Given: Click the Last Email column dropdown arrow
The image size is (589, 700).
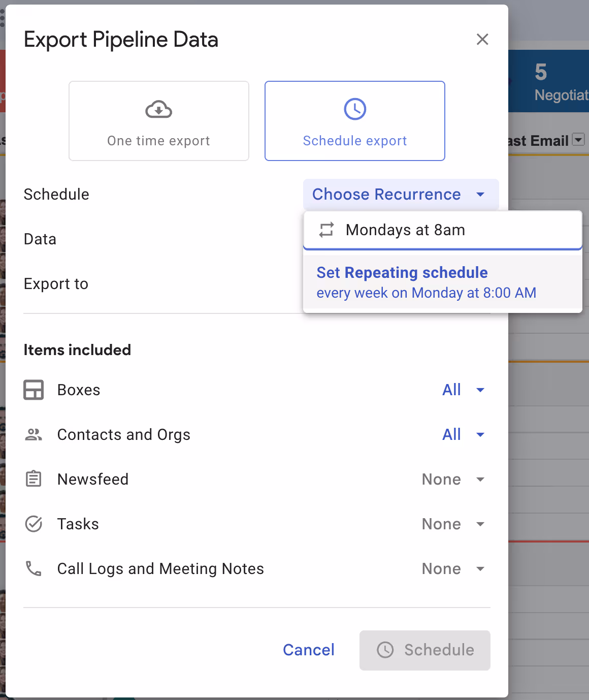Looking at the screenshot, I should click(x=578, y=140).
